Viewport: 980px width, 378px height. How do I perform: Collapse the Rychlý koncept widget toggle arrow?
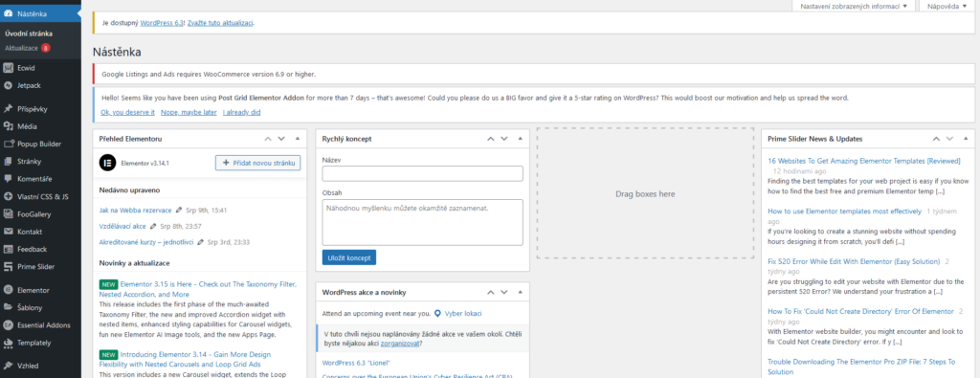[x=520, y=139]
